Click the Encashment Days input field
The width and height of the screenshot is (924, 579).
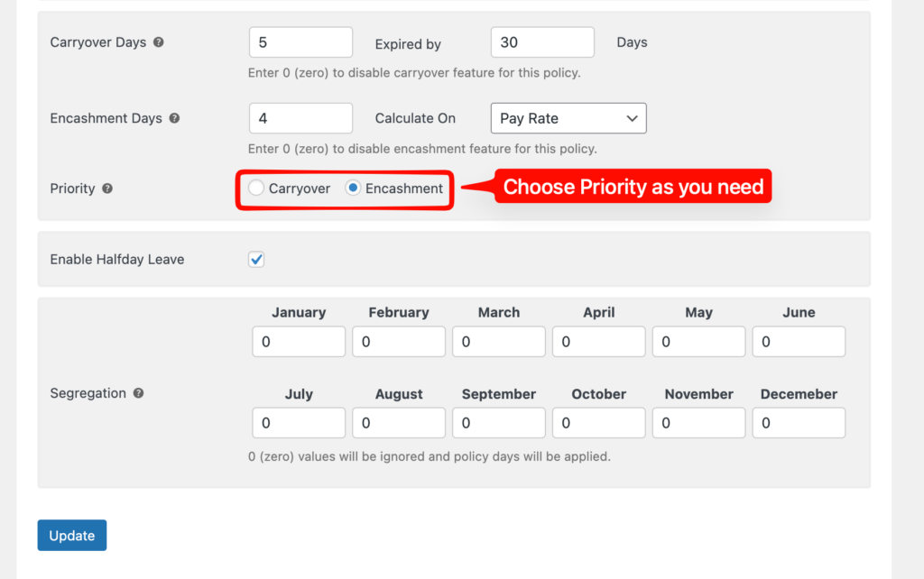[300, 118]
